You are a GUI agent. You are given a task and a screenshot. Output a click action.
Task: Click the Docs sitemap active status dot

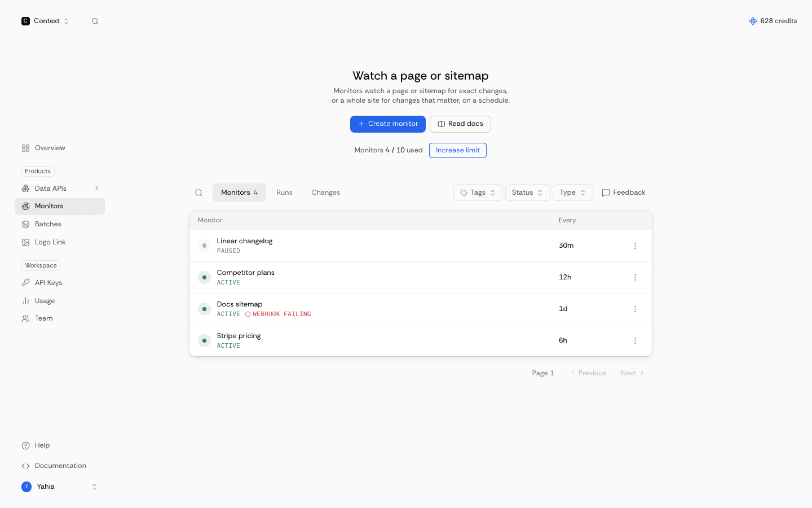[204, 309]
